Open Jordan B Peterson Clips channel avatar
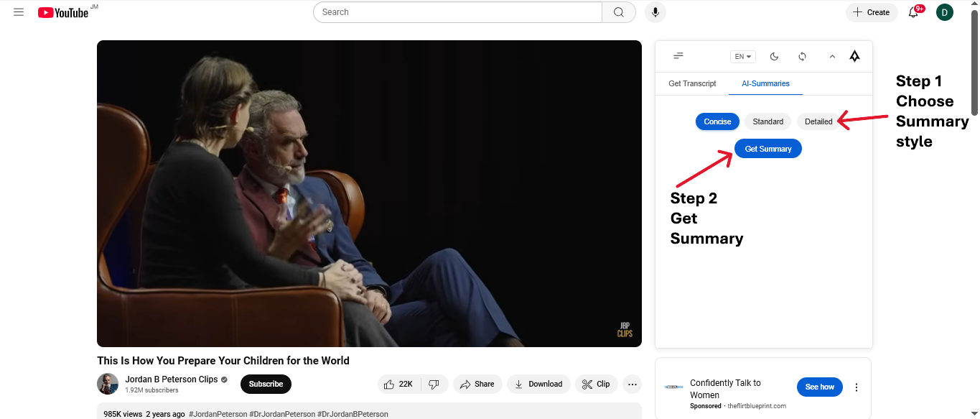980x419 pixels. click(108, 384)
